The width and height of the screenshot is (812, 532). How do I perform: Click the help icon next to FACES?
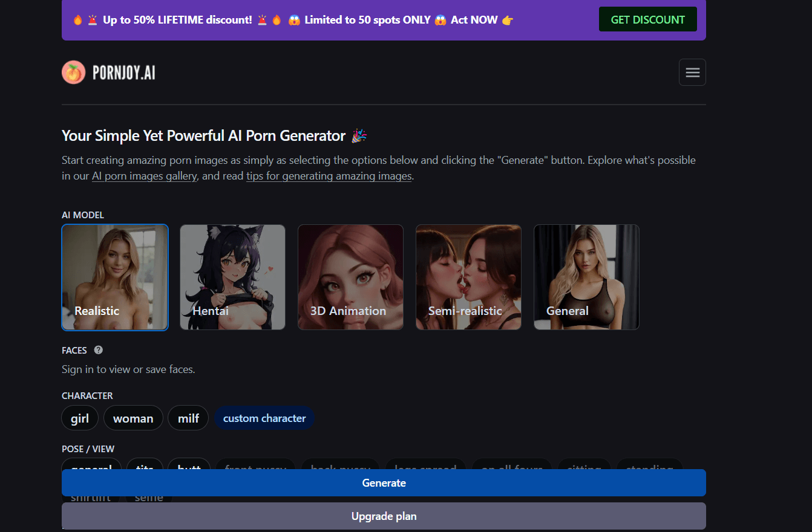pos(99,350)
